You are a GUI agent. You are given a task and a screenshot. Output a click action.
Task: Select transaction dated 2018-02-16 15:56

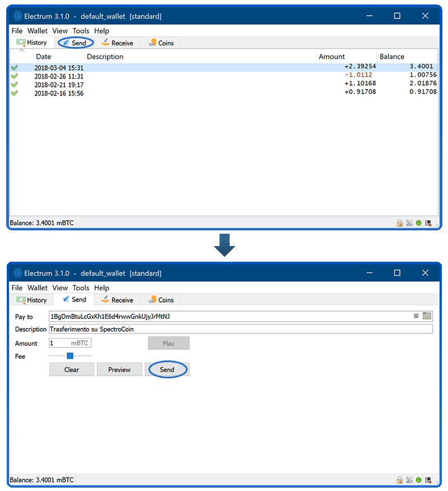coord(223,93)
